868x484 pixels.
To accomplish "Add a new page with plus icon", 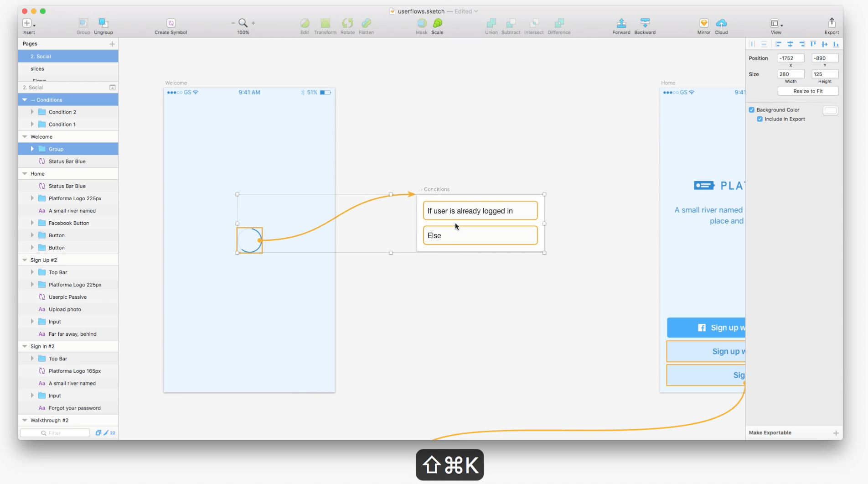I will click(112, 44).
